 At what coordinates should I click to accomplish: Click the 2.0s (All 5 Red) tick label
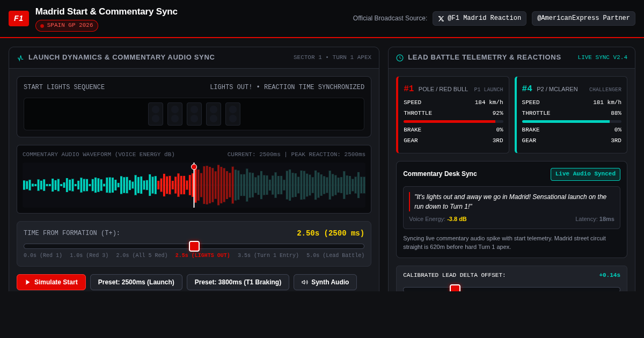pyautogui.click(x=142, y=255)
